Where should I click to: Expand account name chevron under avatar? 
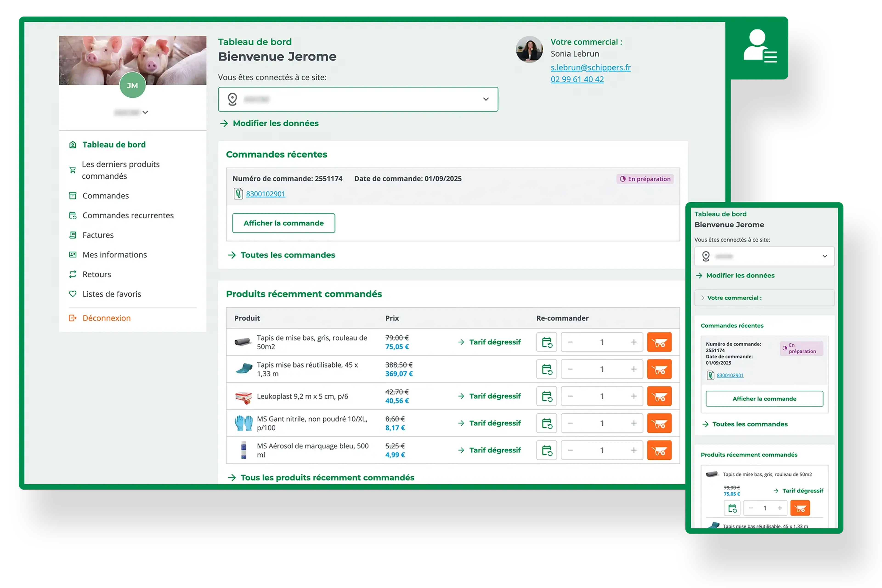[x=145, y=112]
